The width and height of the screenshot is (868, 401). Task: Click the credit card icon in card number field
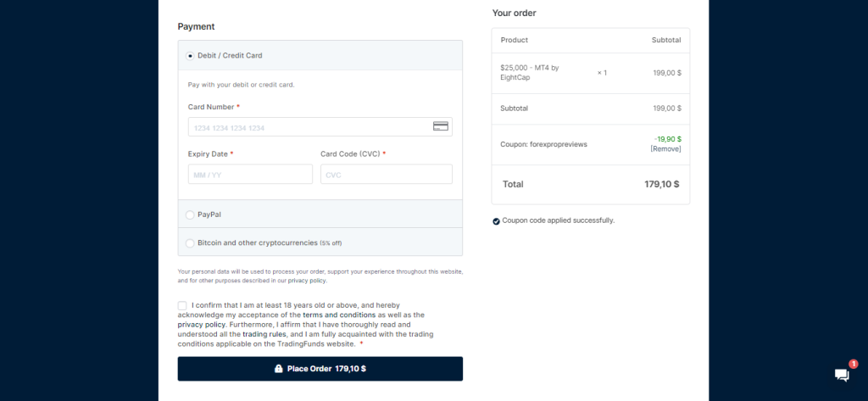(441, 126)
